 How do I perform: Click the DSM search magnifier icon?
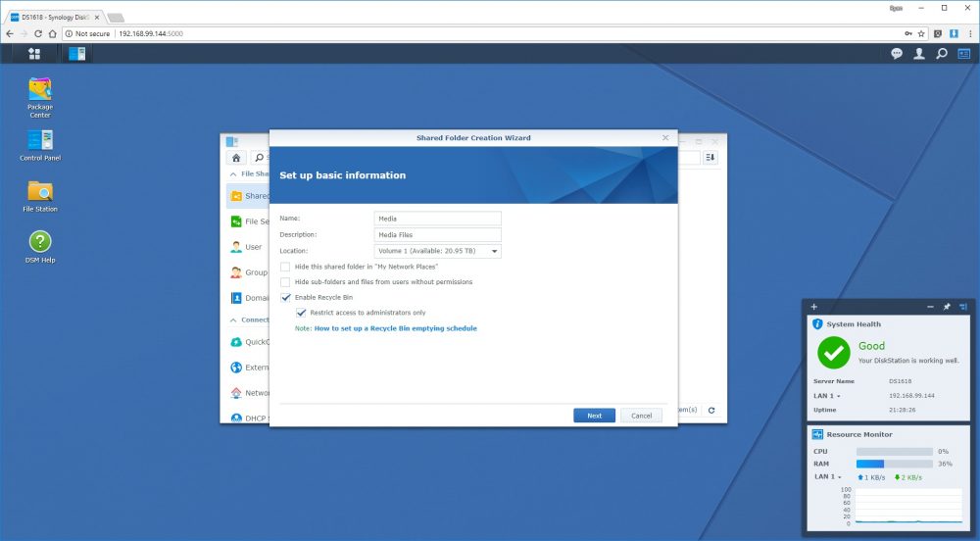pos(941,54)
